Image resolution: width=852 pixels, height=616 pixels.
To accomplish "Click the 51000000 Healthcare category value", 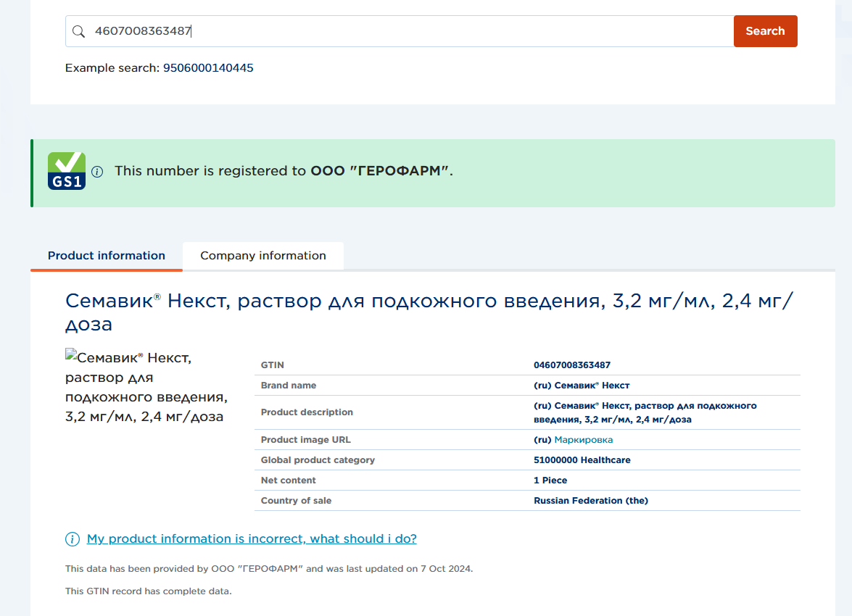I will 582,460.
